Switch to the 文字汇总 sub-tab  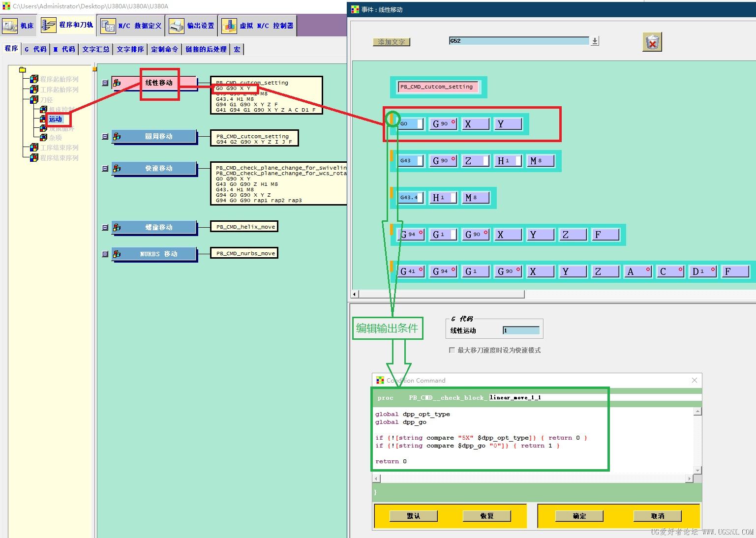click(x=96, y=49)
